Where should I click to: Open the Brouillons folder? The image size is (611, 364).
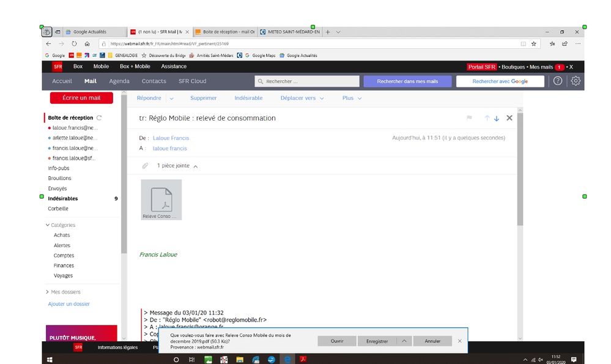click(59, 178)
